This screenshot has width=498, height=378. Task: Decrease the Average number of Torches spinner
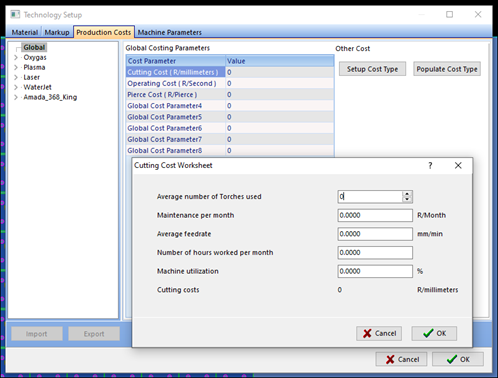(x=407, y=199)
